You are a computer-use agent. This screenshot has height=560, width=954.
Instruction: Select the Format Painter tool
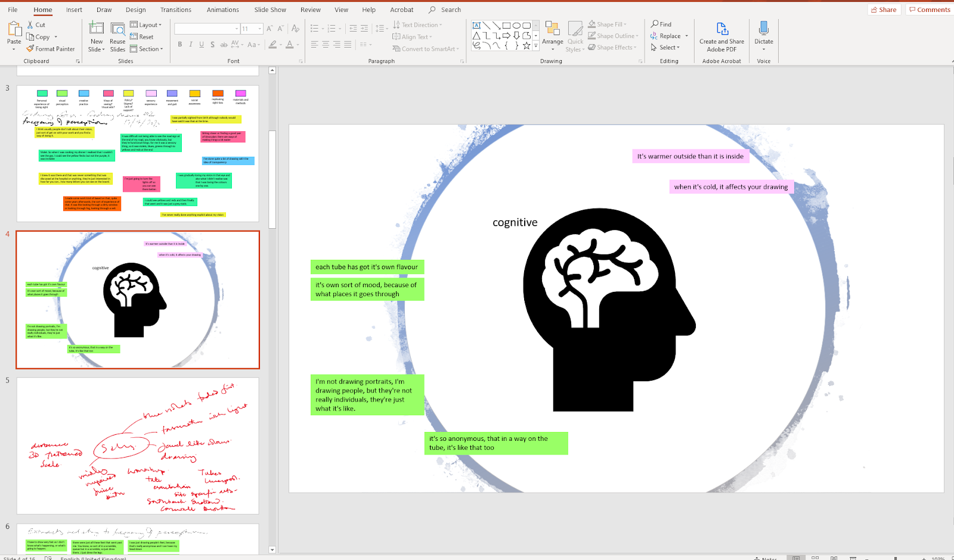51,49
